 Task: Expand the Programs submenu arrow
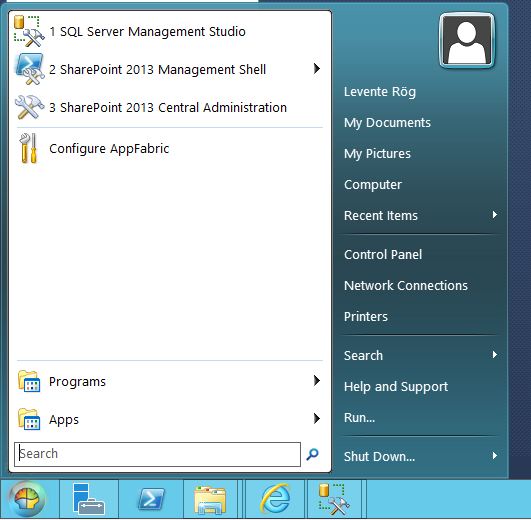(317, 381)
